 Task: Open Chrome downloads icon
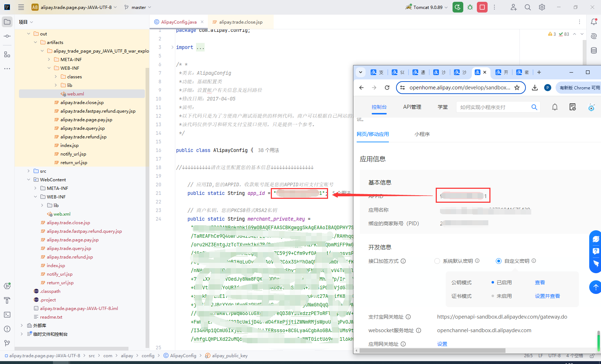click(x=535, y=88)
